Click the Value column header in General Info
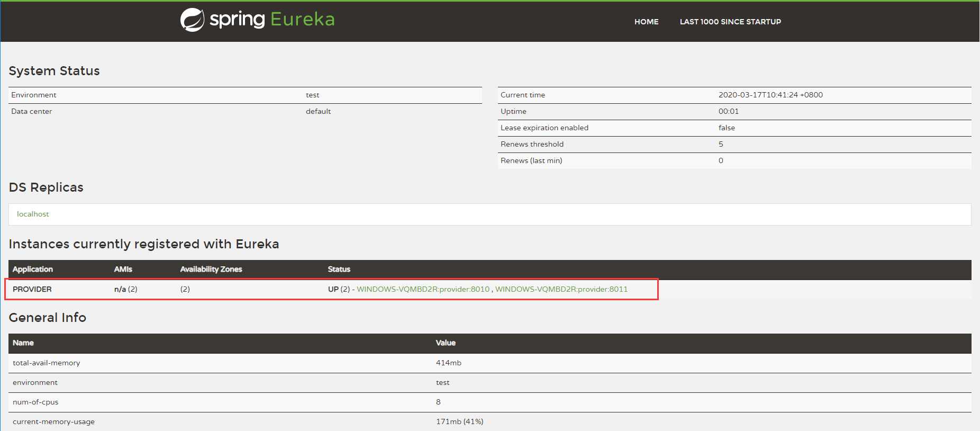Screen dimensions: 980x431 click(446, 343)
